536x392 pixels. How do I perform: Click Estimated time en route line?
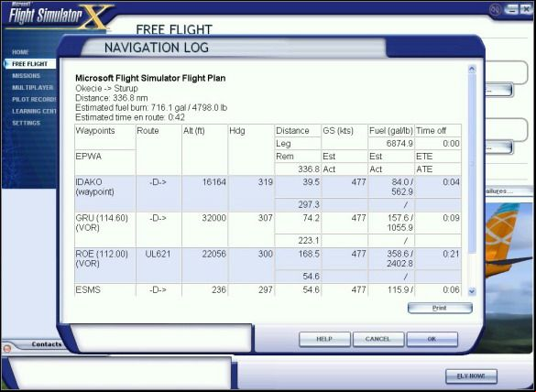tap(130, 117)
